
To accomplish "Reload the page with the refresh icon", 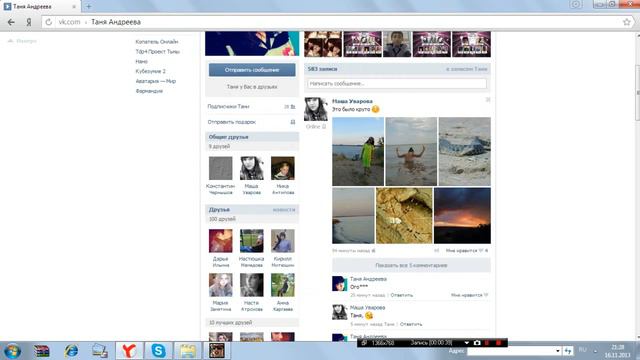I will [49, 22].
